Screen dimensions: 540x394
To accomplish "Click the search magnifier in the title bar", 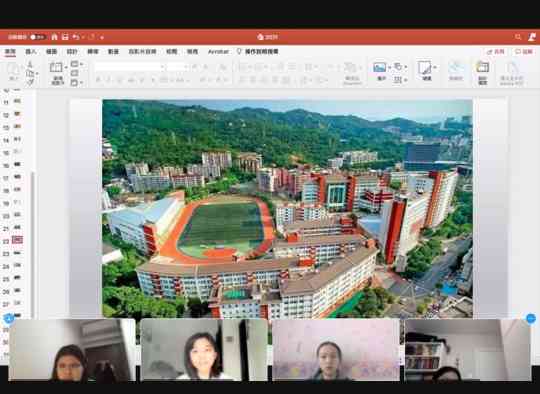I will 518,37.
